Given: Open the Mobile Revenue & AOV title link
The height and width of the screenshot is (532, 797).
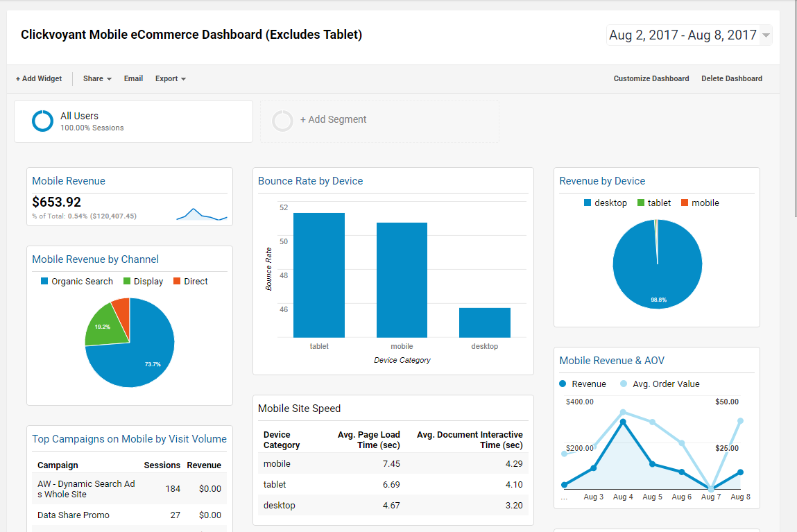Looking at the screenshot, I should click(612, 360).
